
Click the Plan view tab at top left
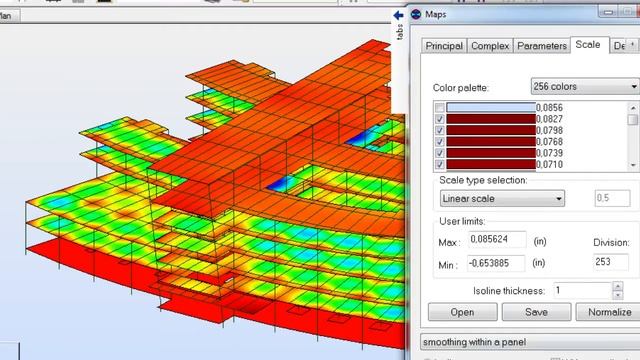(9, 16)
